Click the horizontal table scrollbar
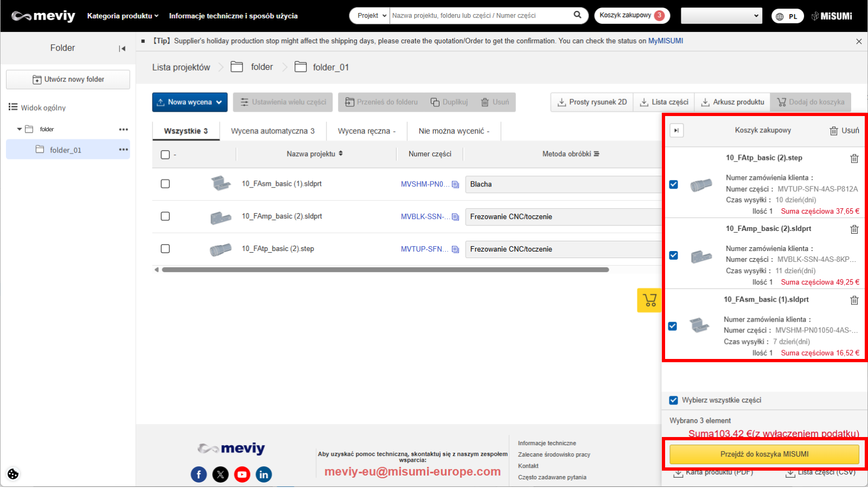 (x=385, y=269)
